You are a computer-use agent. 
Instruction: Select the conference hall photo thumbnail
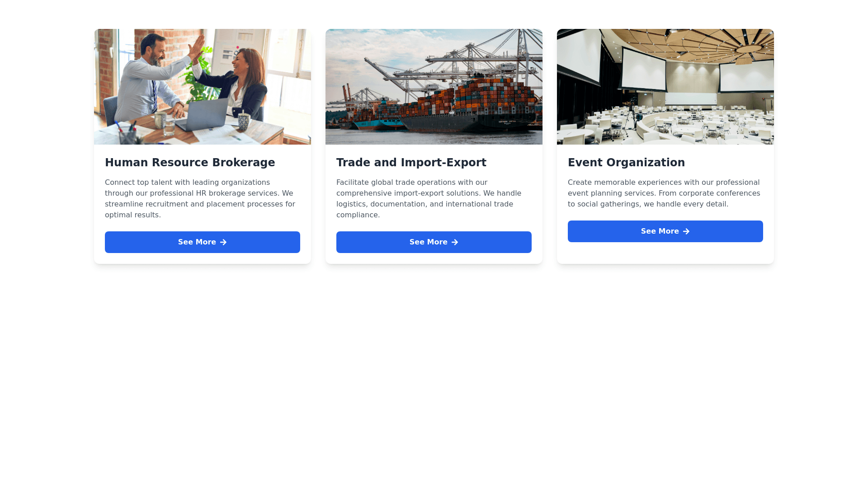(665, 87)
